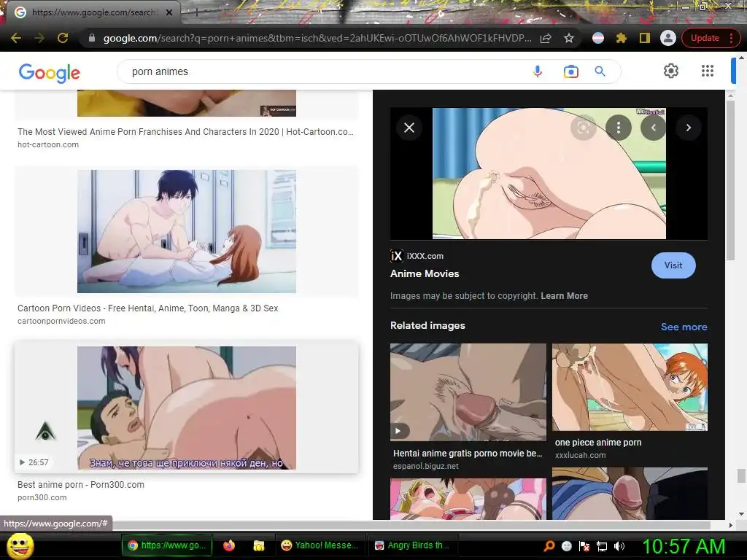Click the espanol.biguz.net source text

(x=425, y=466)
